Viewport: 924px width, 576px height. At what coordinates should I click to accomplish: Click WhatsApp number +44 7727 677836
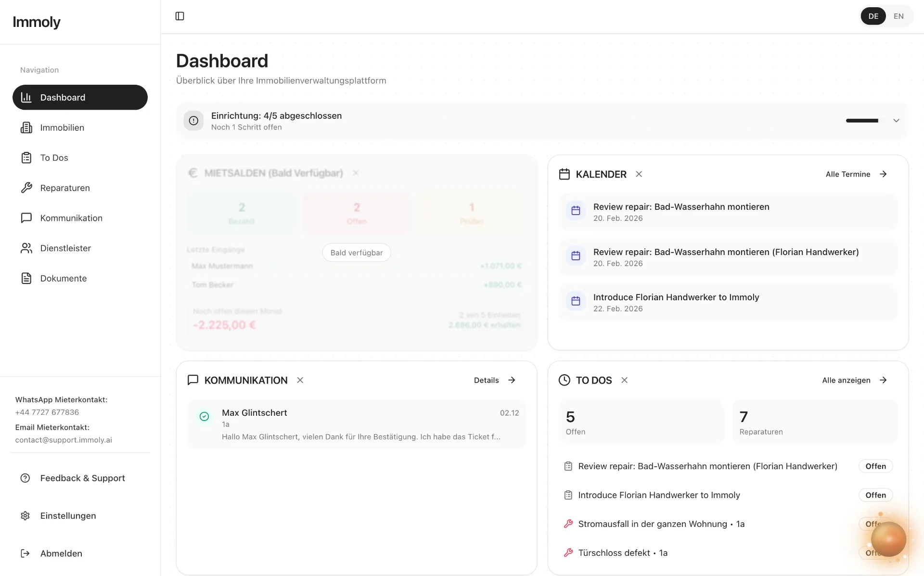(x=47, y=412)
